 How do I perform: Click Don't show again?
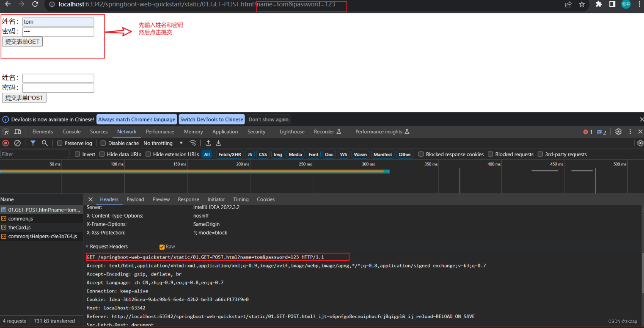coord(269,119)
